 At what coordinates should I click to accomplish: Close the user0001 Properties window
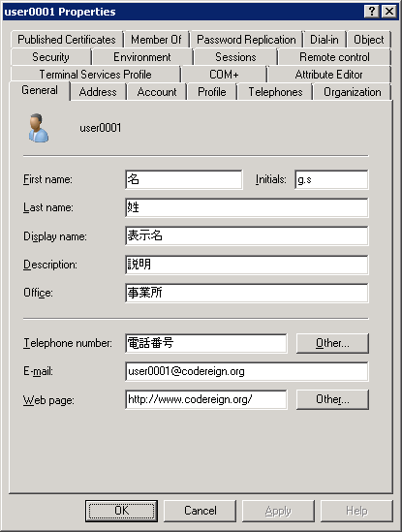pyautogui.click(x=389, y=12)
